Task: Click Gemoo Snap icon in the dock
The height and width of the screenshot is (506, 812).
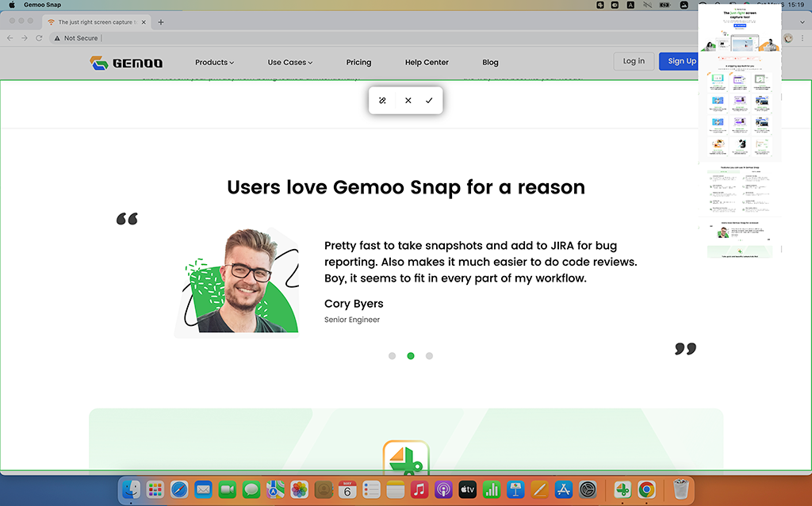Action: 622,489
